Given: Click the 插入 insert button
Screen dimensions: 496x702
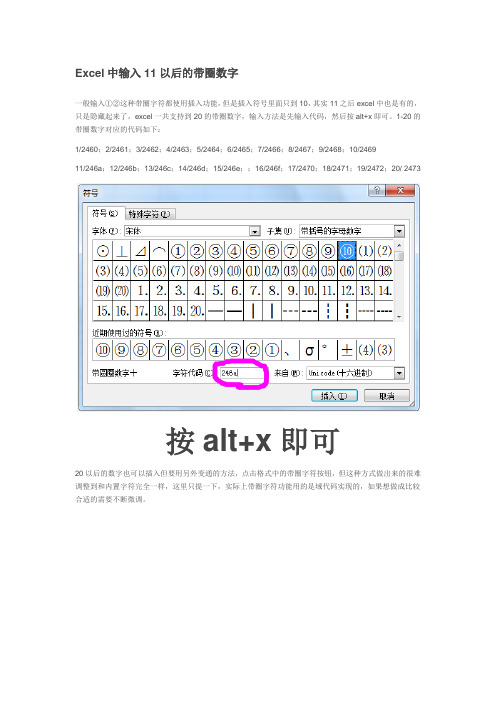Looking at the screenshot, I should point(334,395).
